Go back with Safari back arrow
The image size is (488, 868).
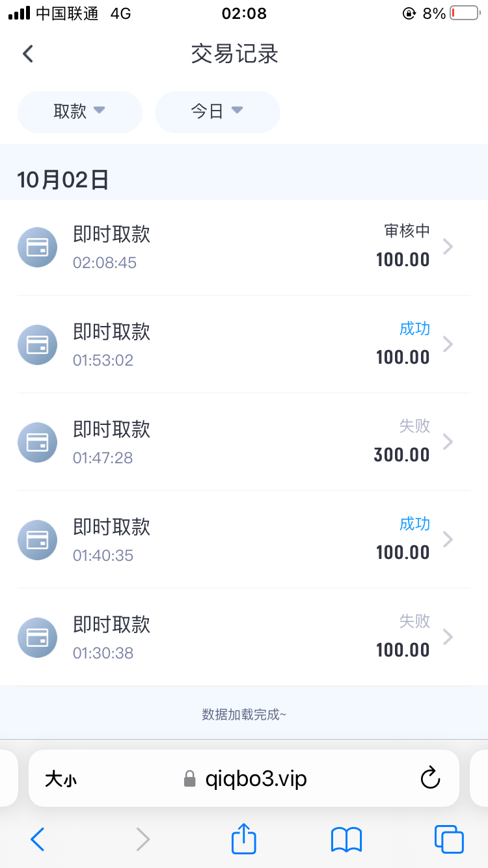point(38,839)
